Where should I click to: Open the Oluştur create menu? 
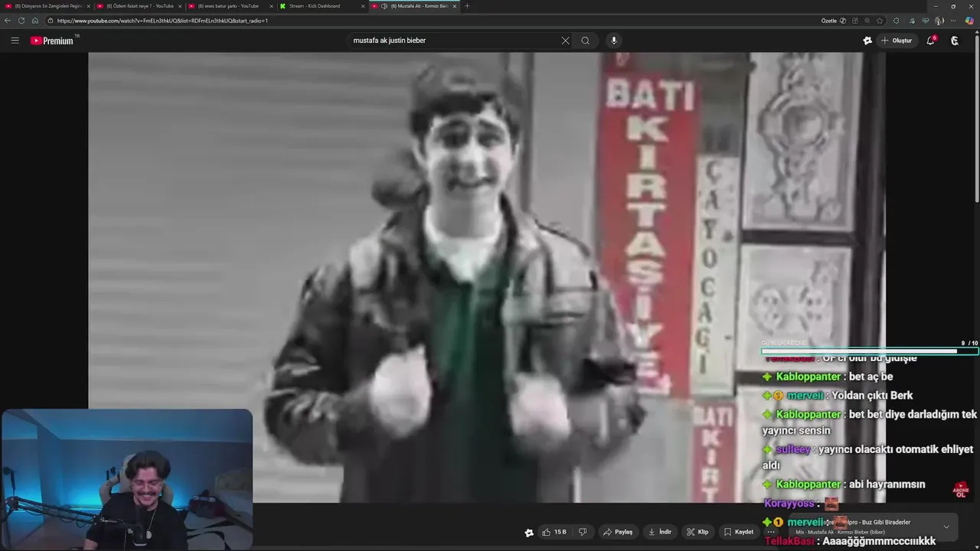pos(897,41)
